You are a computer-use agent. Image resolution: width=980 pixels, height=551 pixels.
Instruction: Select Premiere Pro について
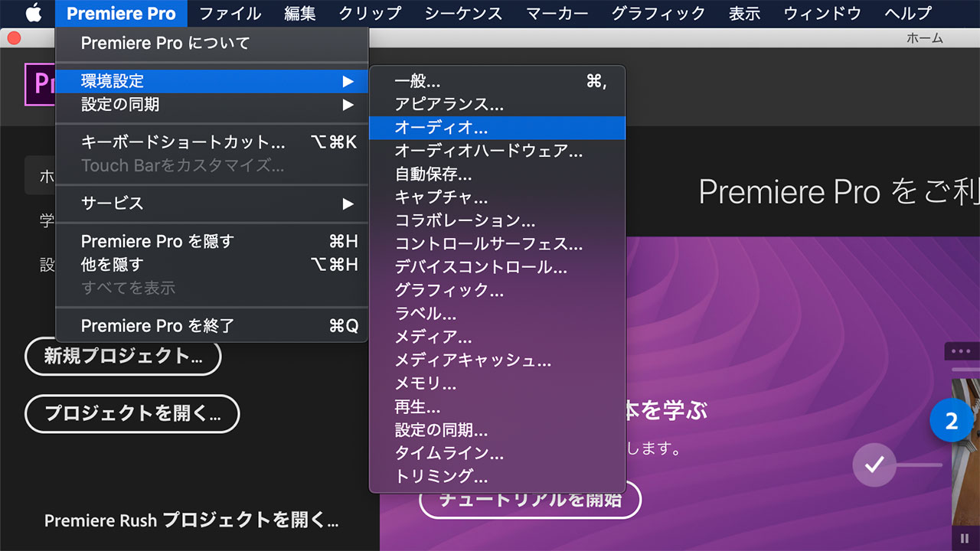click(x=211, y=44)
